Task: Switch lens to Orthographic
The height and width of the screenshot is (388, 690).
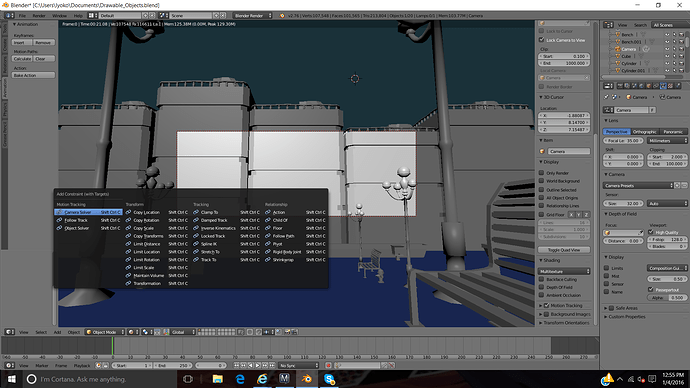Action: (644, 132)
